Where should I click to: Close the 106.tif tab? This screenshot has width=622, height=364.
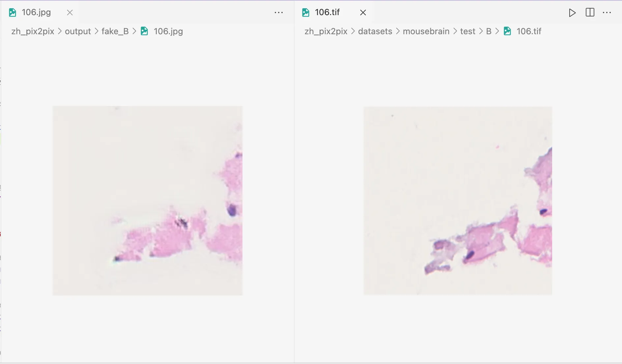363,13
